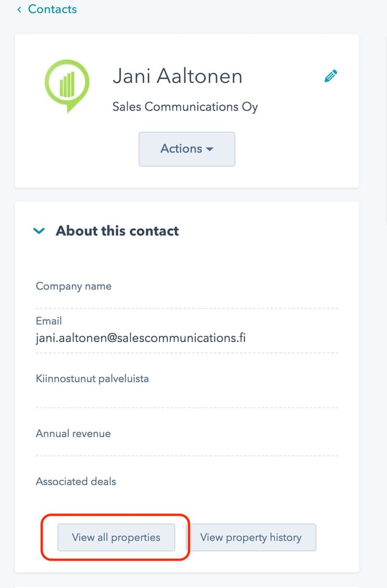387x588 pixels.
Task: Click the back chevron beside Contacts
Action: tap(19, 10)
